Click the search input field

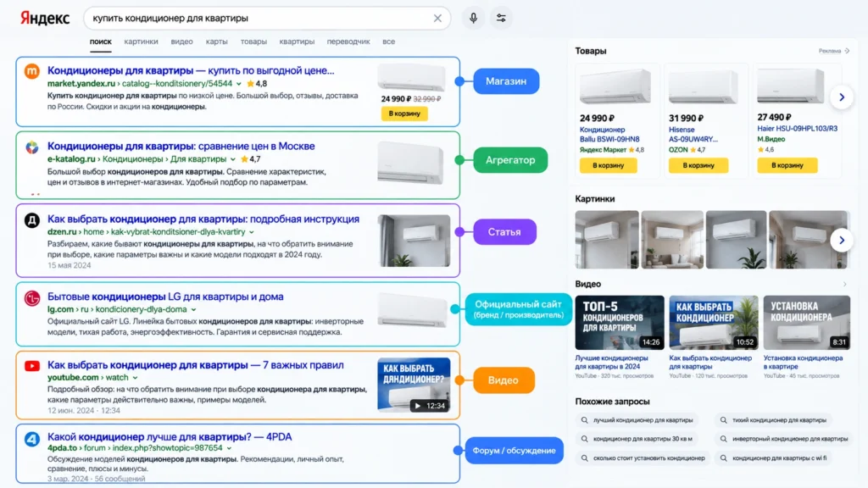pos(267,19)
